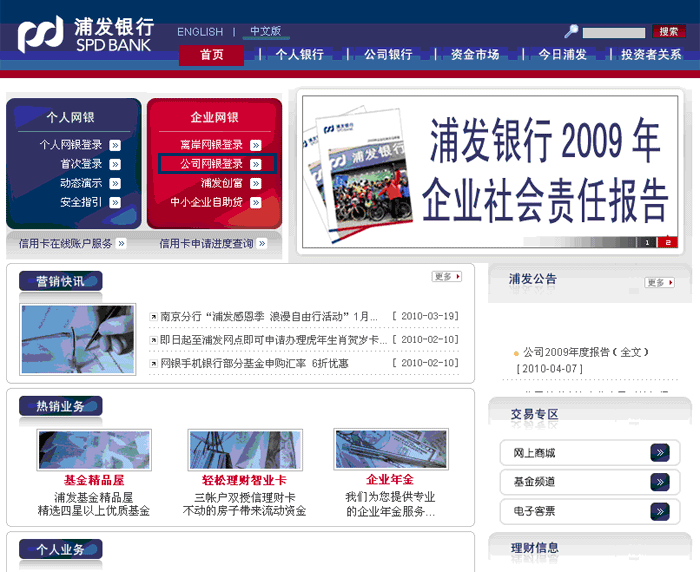Click the 2009 企业社会责任报告 banner
700x572 pixels.
(x=490, y=172)
